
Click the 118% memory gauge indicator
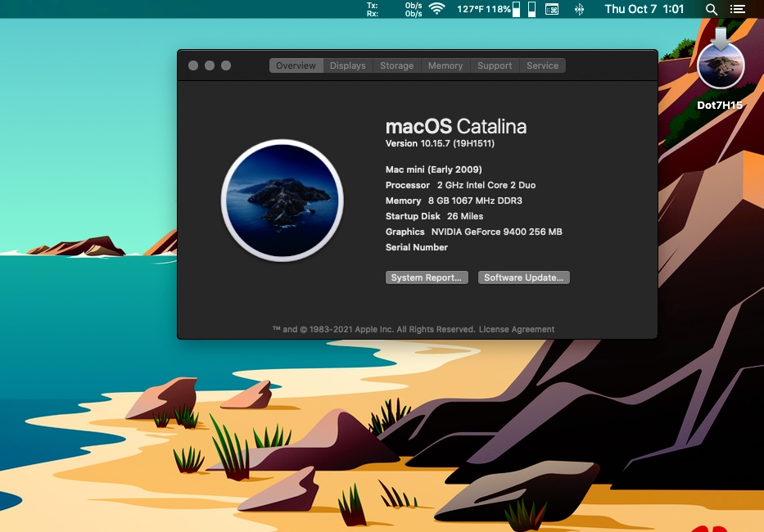coord(504,9)
